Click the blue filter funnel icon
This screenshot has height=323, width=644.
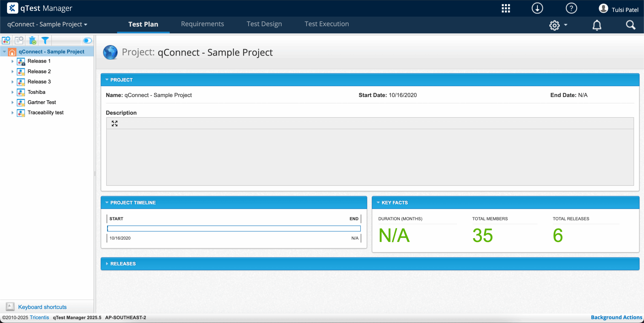tap(45, 40)
